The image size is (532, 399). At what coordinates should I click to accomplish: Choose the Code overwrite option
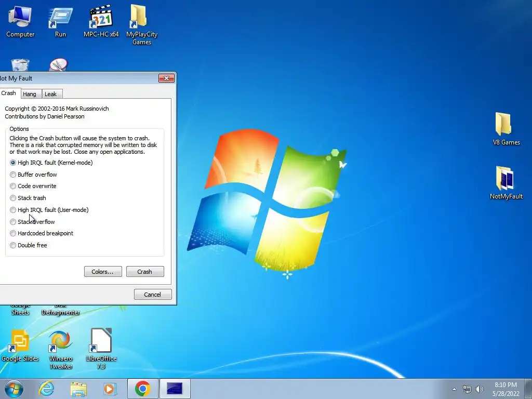[33, 186]
